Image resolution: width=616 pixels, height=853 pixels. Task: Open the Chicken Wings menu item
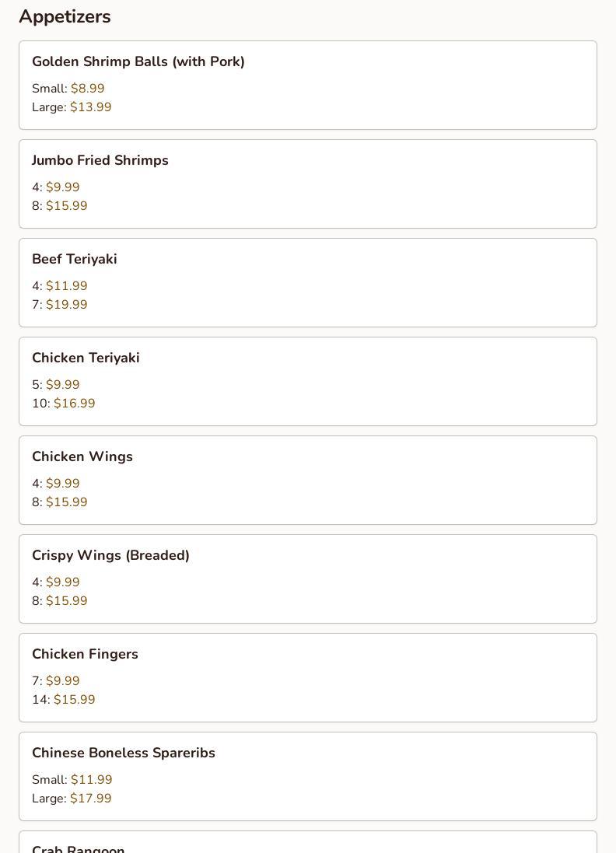coord(82,456)
